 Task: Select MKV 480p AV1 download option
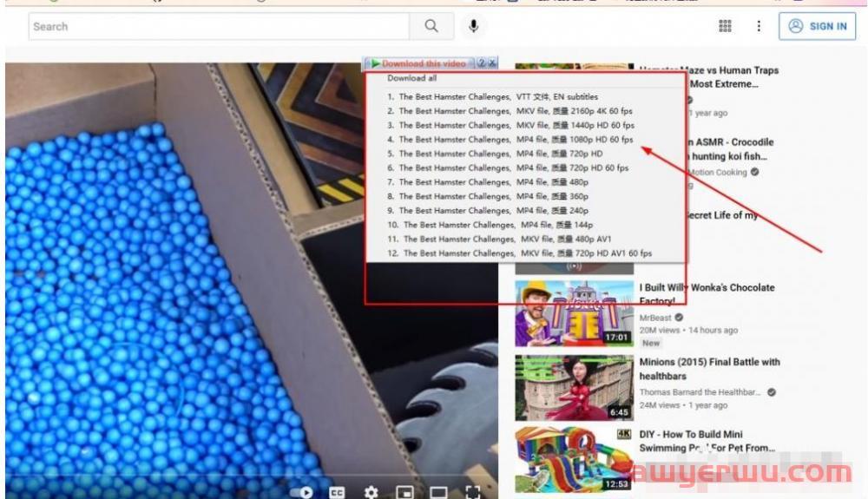click(x=499, y=239)
